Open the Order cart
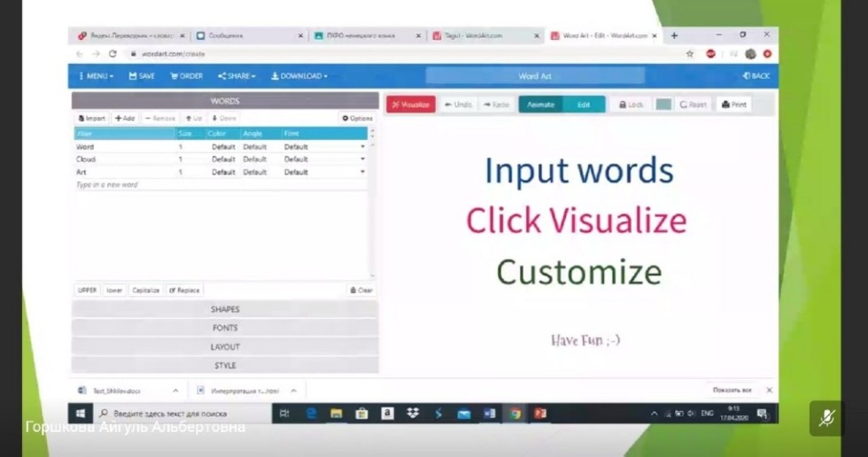The width and height of the screenshot is (868, 457). pyautogui.click(x=187, y=76)
